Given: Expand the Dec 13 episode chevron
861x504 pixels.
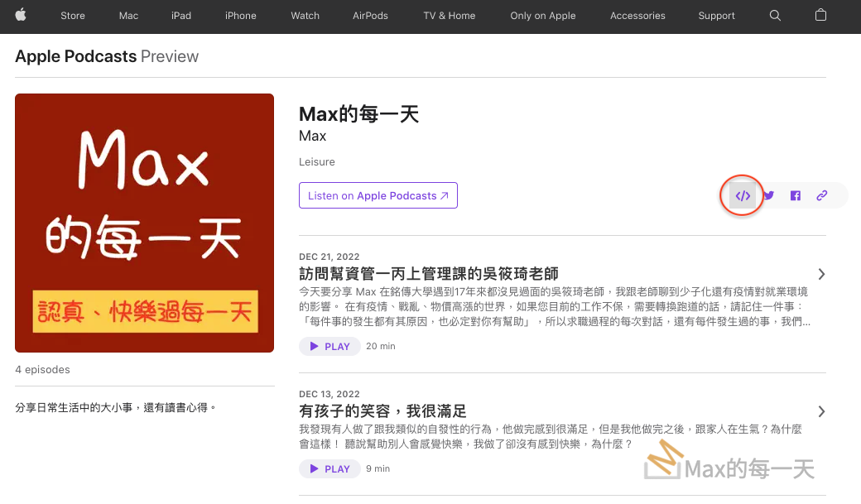Looking at the screenshot, I should (x=820, y=411).
